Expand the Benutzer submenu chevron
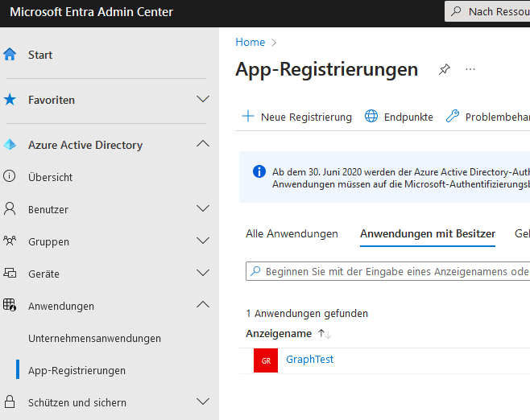Screen dimensions: 530x420 203,209
